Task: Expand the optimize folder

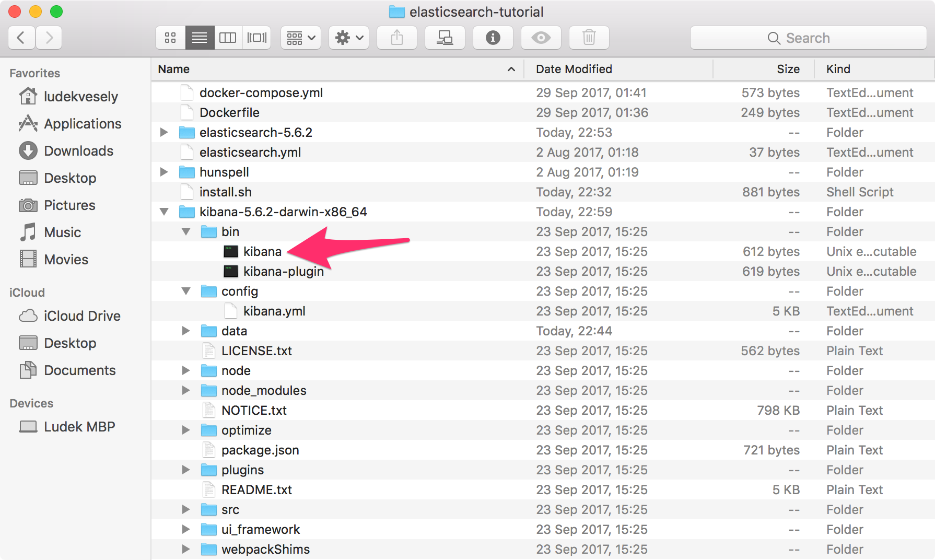Action: [186, 430]
